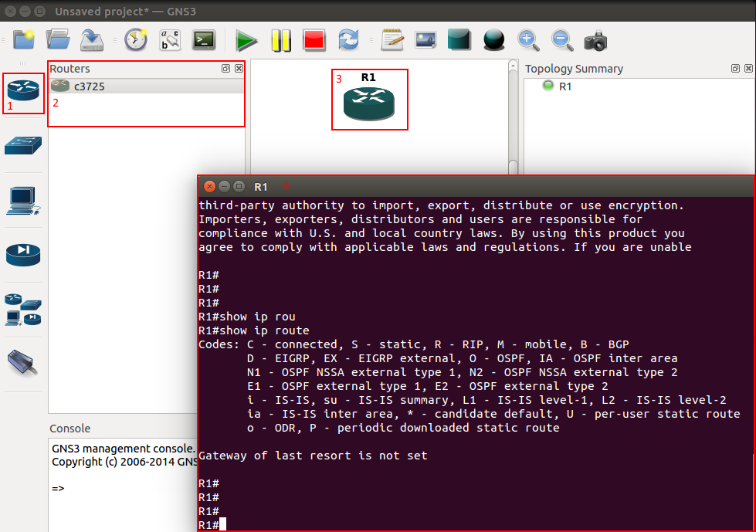Maximize the R1 terminal window
Viewport: 756px width, 532px height.
pyautogui.click(x=239, y=187)
